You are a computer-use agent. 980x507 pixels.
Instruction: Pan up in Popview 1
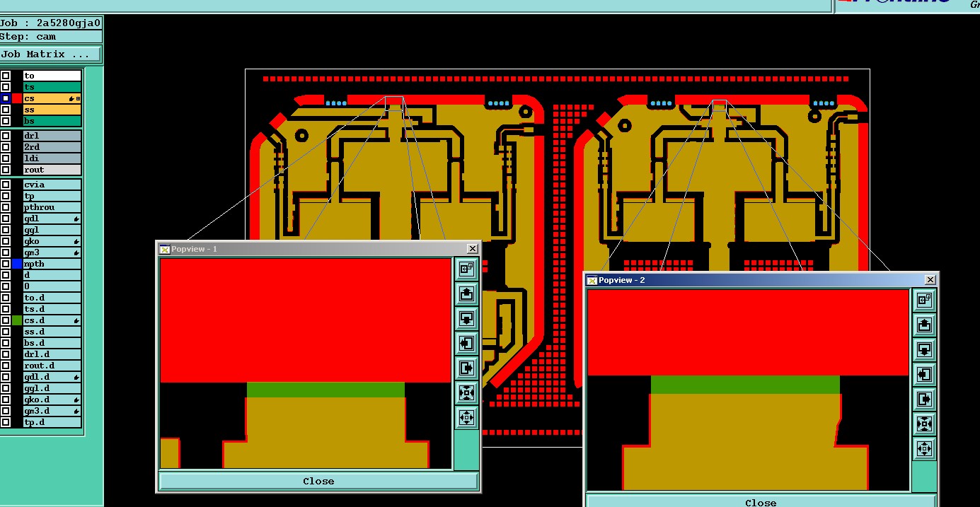pos(466,293)
